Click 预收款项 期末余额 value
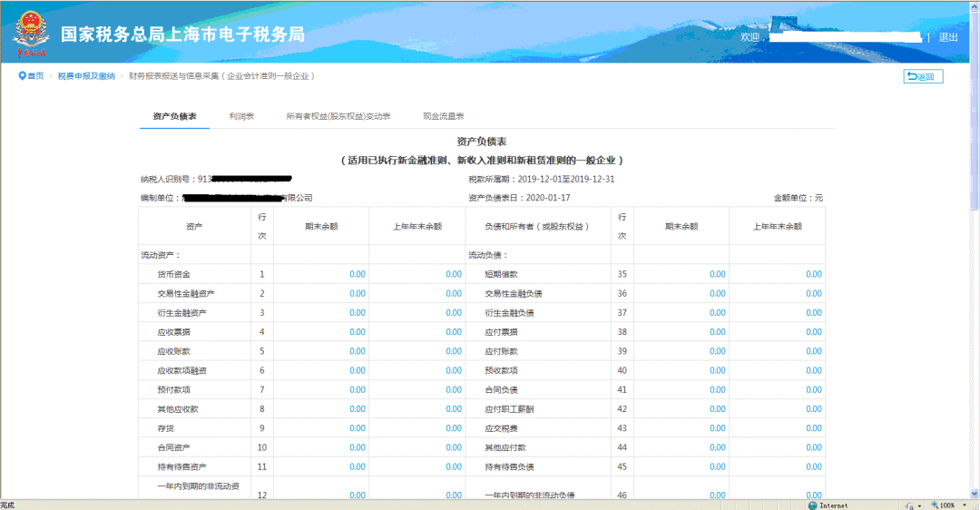The image size is (980, 510). point(718,370)
